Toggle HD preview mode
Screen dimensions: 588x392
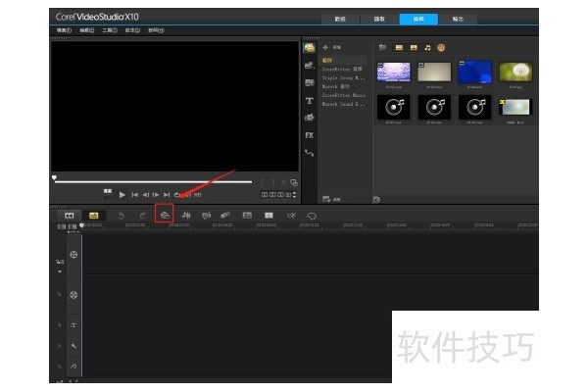point(198,195)
